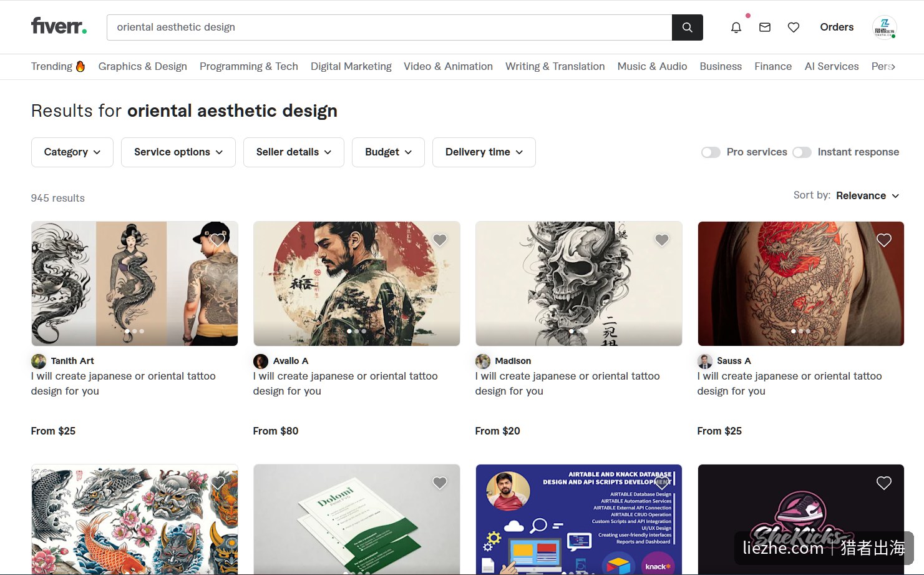
Task: Open the Music & Audio category
Action: coord(652,67)
